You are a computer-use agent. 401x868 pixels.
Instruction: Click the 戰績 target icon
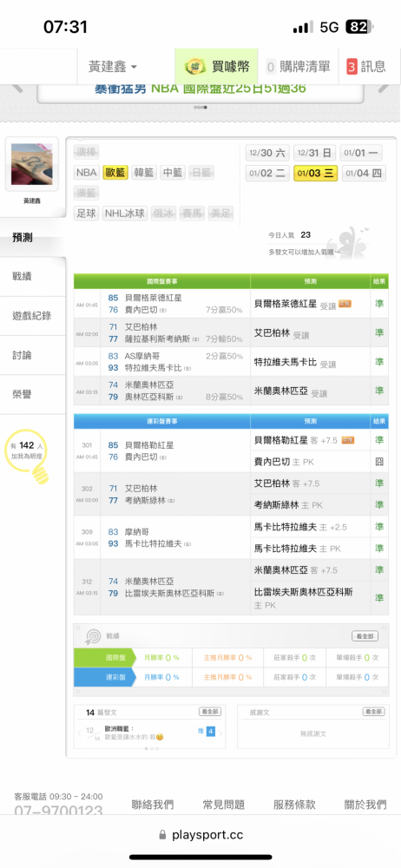coord(92,636)
